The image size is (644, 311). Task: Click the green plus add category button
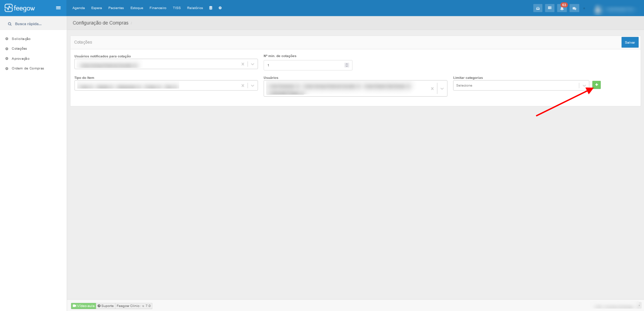tap(596, 85)
